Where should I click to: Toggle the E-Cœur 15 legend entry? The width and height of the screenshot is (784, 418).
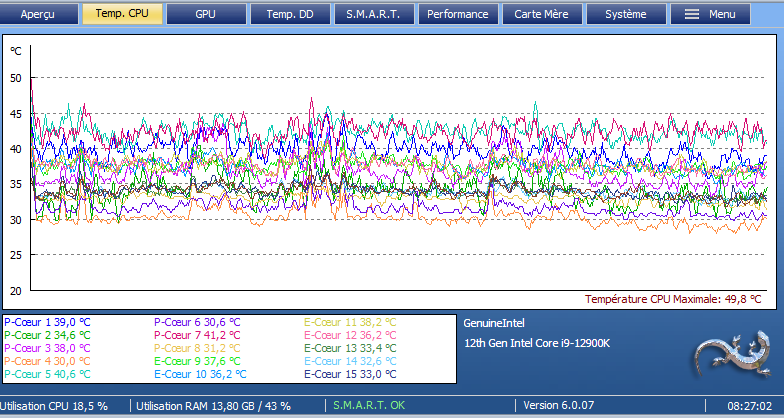[350, 373]
